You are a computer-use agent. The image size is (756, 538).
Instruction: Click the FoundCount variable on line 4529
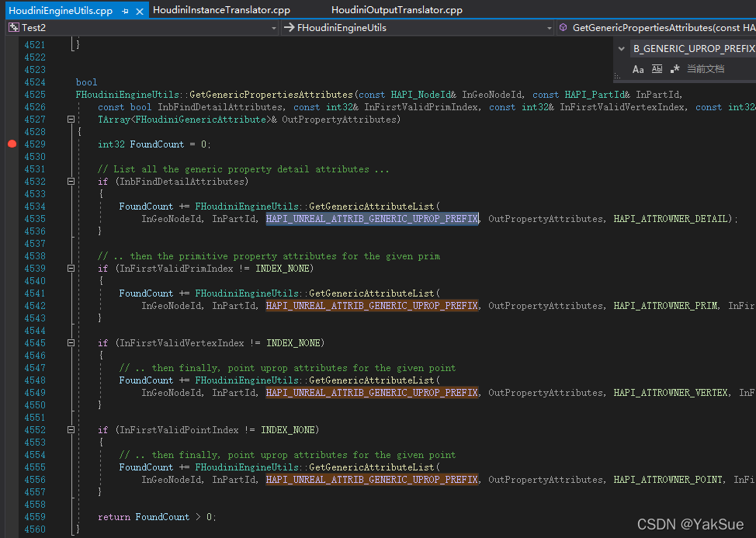pos(157,144)
